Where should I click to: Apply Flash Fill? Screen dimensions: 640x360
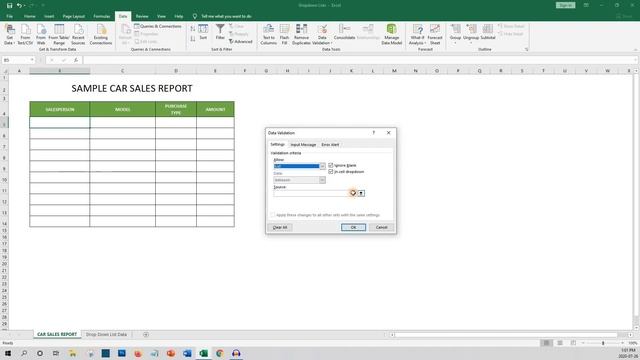[x=284, y=34]
